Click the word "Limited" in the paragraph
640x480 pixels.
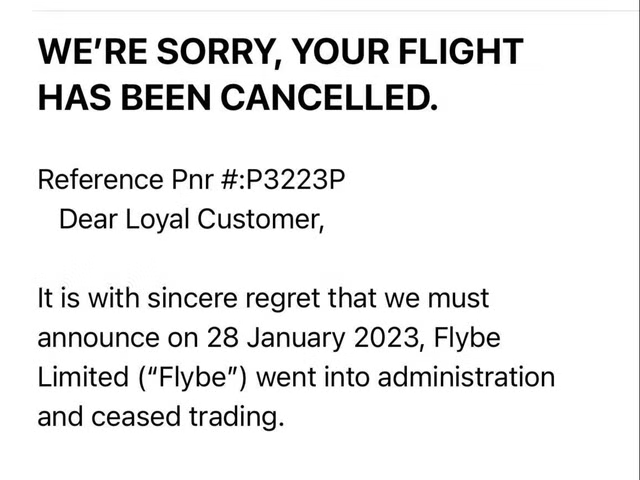click(83, 377)
